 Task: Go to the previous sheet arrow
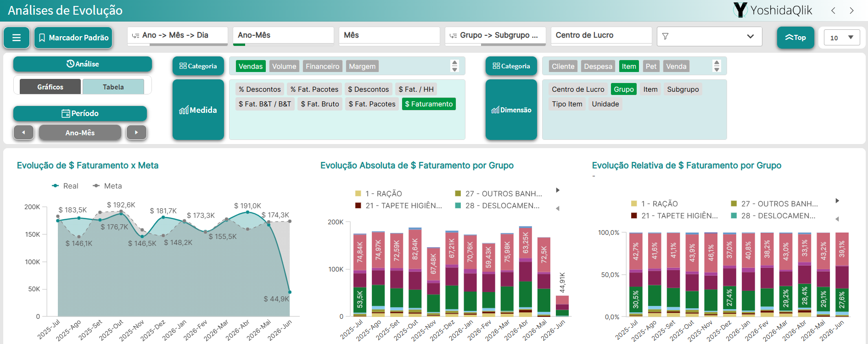coord(833,11)
